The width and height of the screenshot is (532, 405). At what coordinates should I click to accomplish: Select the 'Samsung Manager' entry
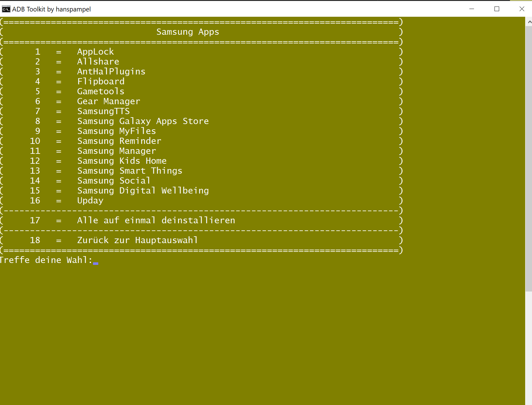pos(117,151)
